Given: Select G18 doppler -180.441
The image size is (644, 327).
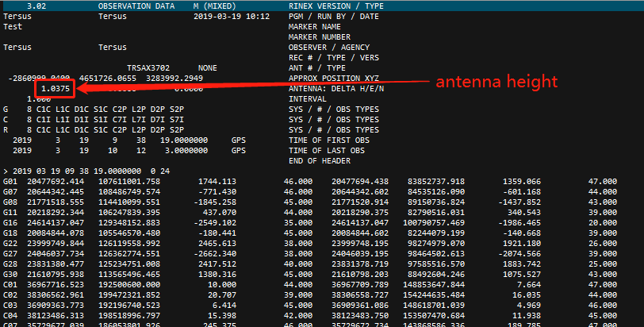Looking at the screenshot, I should click(x=217, y=233).
